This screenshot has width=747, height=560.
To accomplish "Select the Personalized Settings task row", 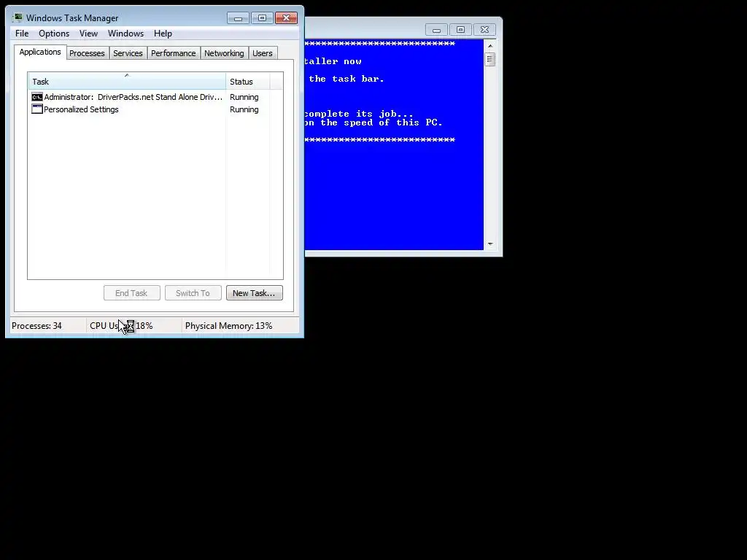I will (x=155, y=109).
